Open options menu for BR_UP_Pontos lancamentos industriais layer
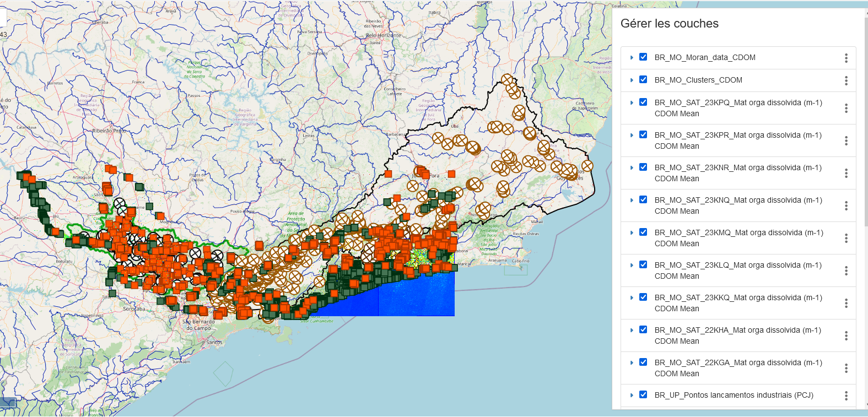Viewport: 868px width, 417px height. coord(846,396)
